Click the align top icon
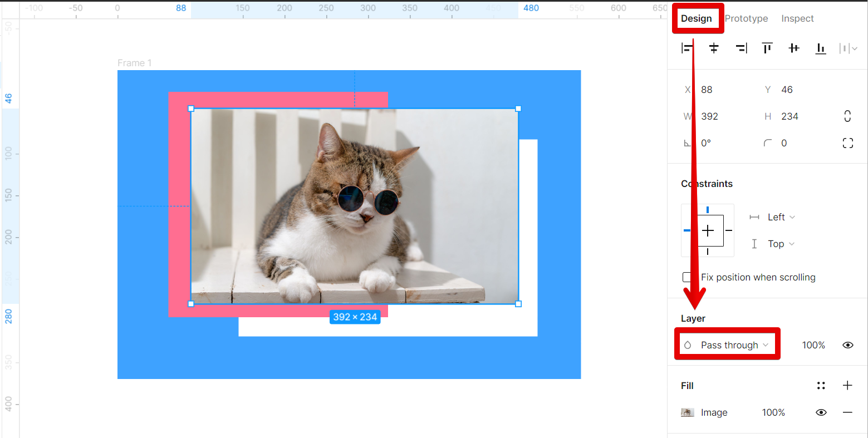868x438 pixels. 767,48
